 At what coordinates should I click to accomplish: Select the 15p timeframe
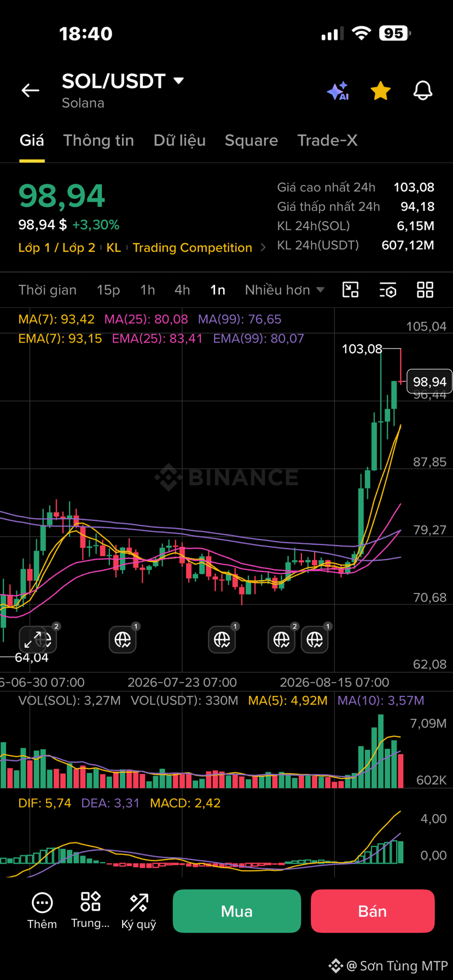tap(108, 290)
